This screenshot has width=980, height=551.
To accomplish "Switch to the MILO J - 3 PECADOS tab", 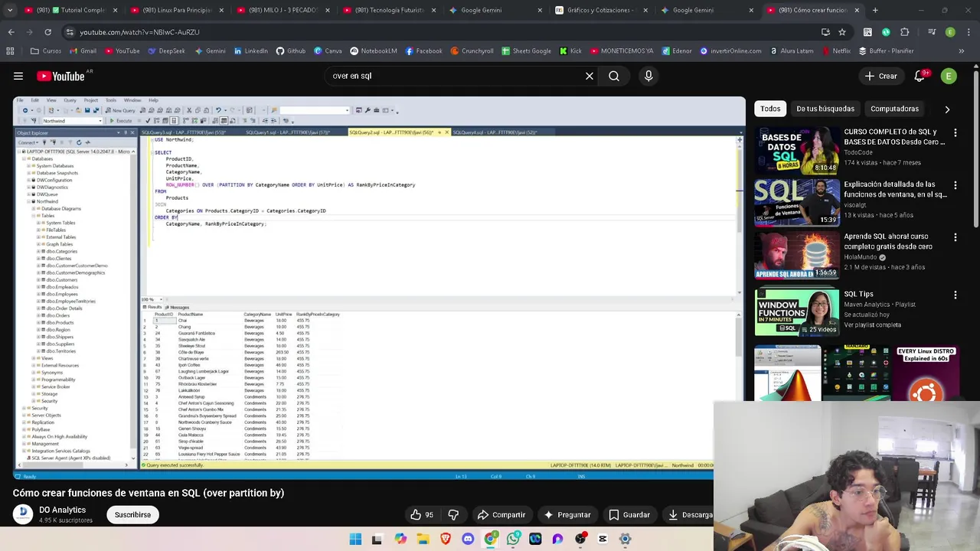I will (283, 10).
